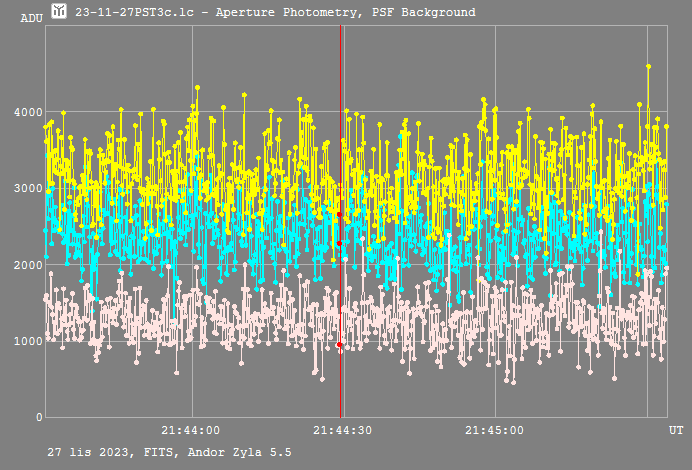This screenshot has height=470, width=692.
Task: Click the footer text '27 lis 2023, FITS, Andor Zyla 5.5'
Action: [x=169, y=452]
